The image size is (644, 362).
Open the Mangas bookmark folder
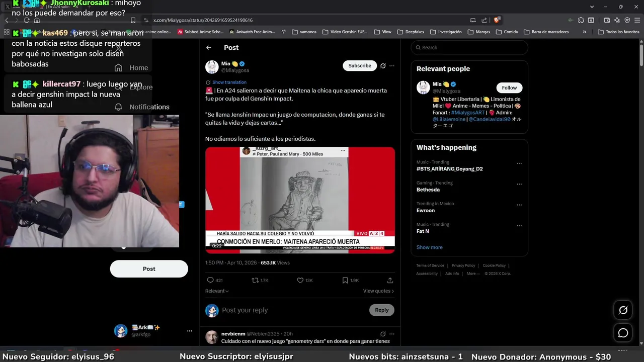478,32
